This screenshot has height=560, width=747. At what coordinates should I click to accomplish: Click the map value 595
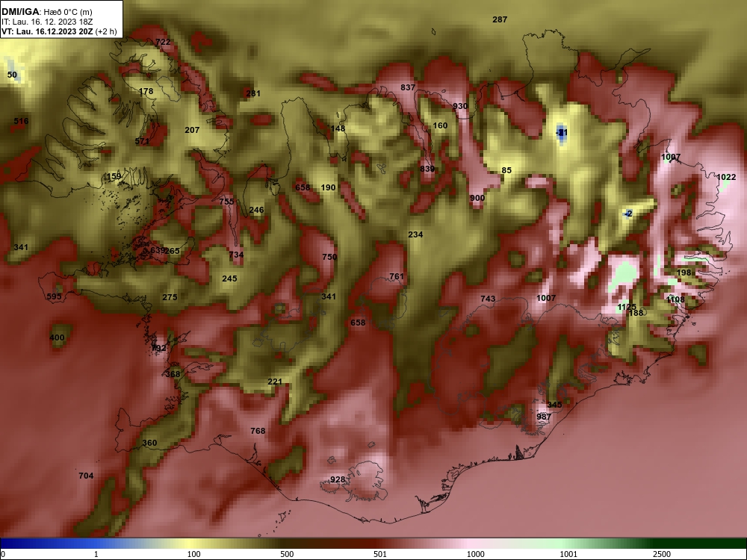55,296
